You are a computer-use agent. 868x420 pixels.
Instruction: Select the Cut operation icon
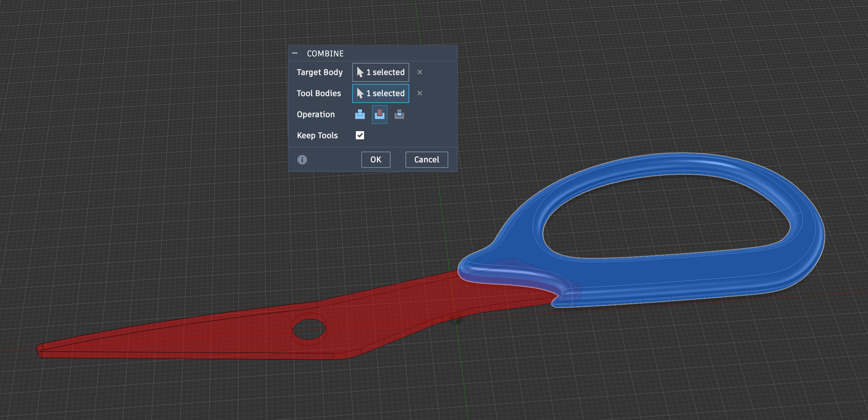pos(379,115)
